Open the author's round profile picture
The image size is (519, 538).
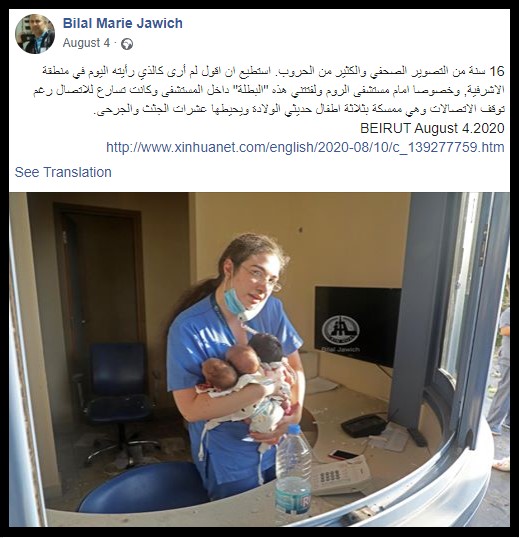[x=35, y=34]
